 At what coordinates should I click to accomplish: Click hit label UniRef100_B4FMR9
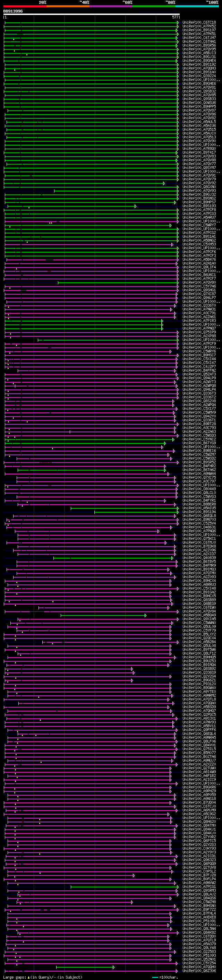(199, 565)
